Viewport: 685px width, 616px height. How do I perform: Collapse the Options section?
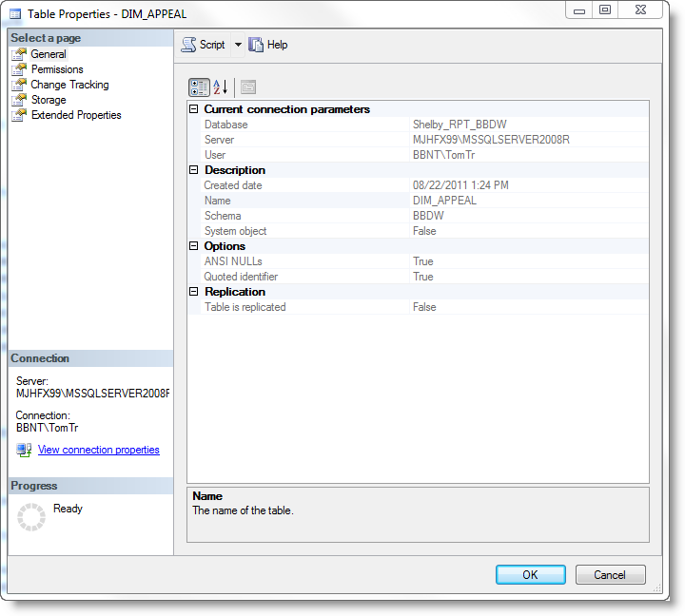(194, 246)
